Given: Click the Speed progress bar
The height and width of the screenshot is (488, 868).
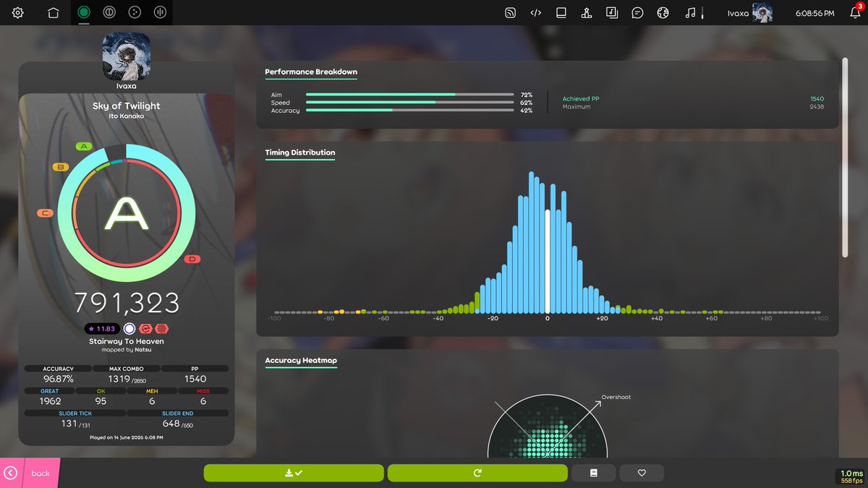Looking at the screenshot, I should click(411, 103).
